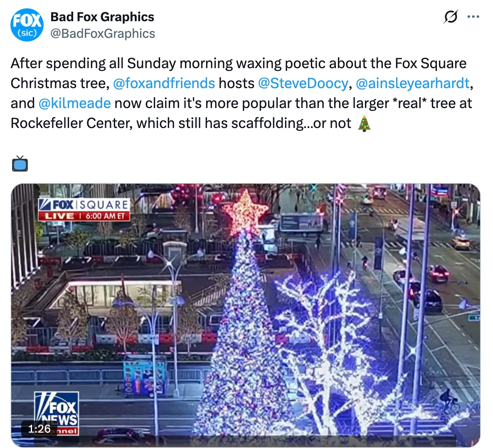The height and width of the screenshot is (448, 493).
Task: Click the Fox Square LIVE banner overlay
Action: tap(84, 210)
